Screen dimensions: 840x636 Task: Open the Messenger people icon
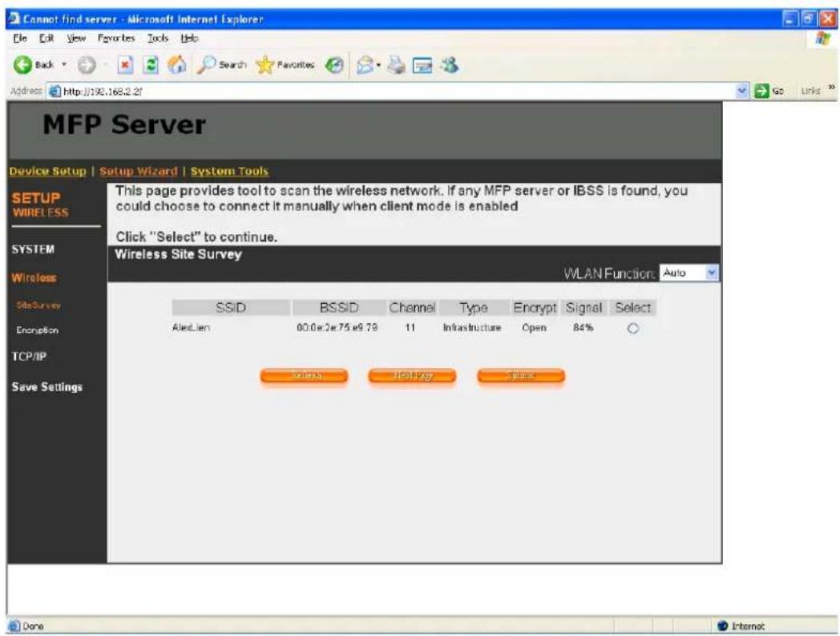pyautogui.click(x=450, y=65)
